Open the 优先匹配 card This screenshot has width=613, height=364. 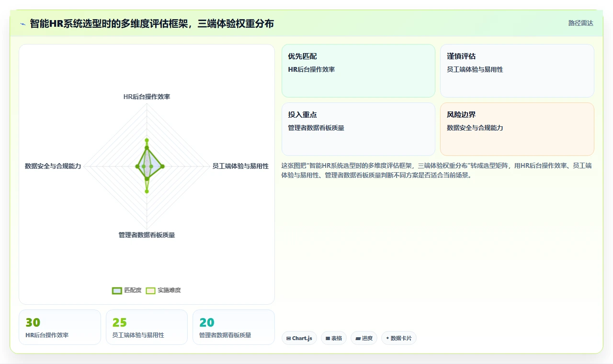pos(358,71)
